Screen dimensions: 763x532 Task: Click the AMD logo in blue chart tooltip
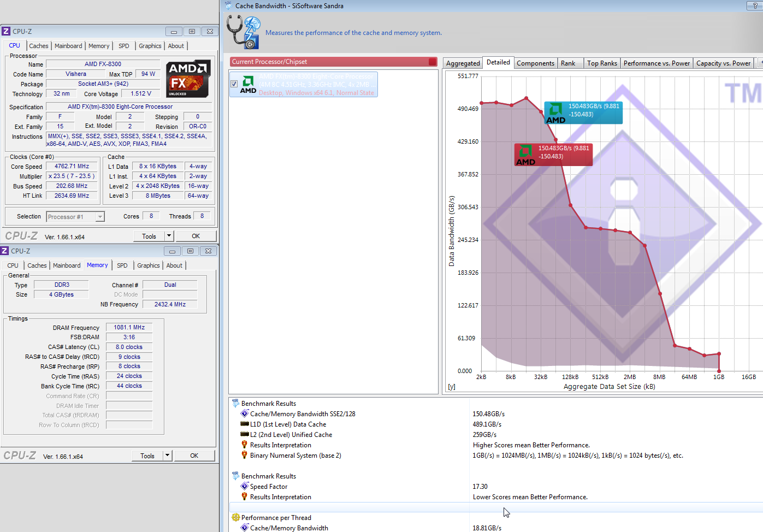tap(555, 113)
